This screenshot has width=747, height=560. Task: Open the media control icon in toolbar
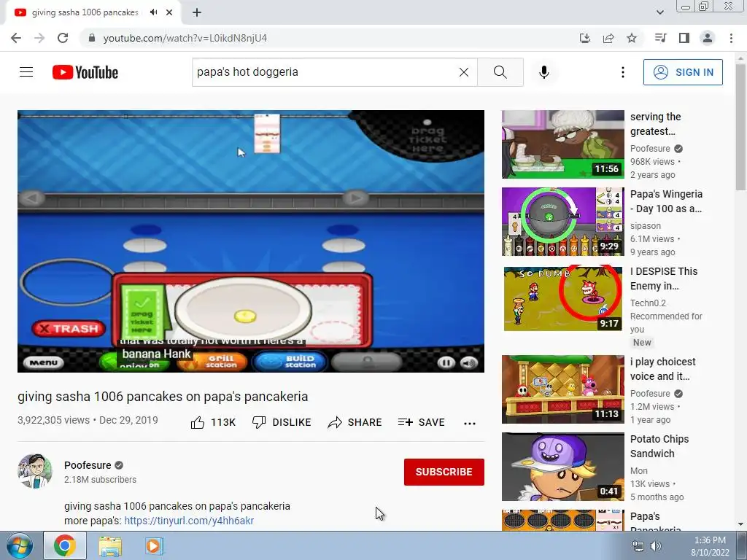661,38
